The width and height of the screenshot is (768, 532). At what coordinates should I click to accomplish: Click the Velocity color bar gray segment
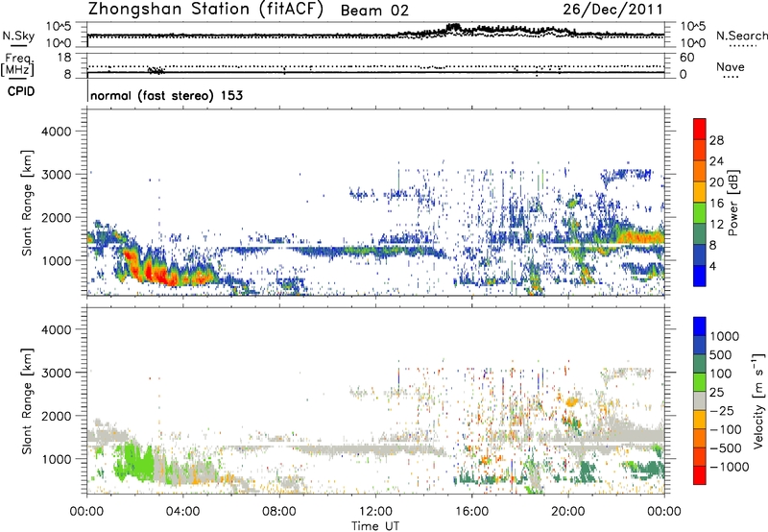click(700, 400)
